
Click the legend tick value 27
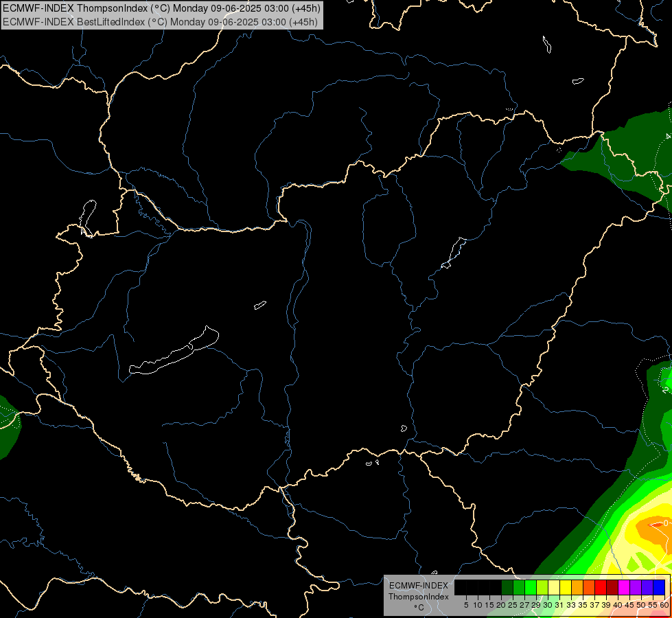pyautogui.click(x=524, y=605)
